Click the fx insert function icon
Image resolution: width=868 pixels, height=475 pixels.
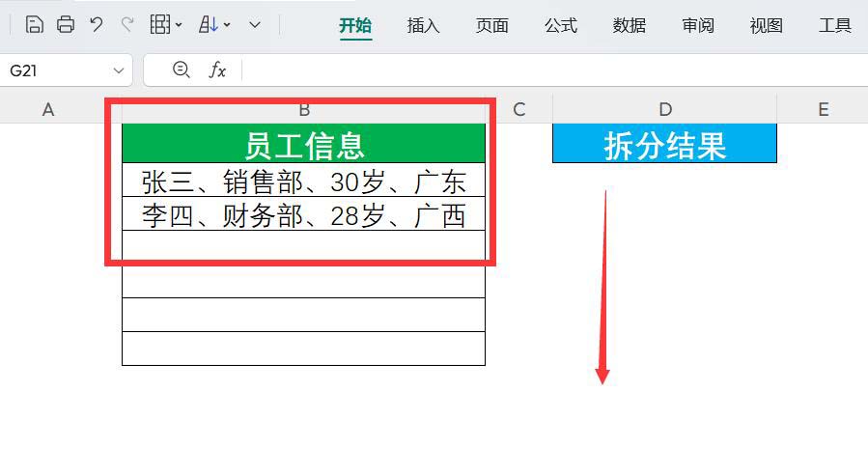pos(218,70)
